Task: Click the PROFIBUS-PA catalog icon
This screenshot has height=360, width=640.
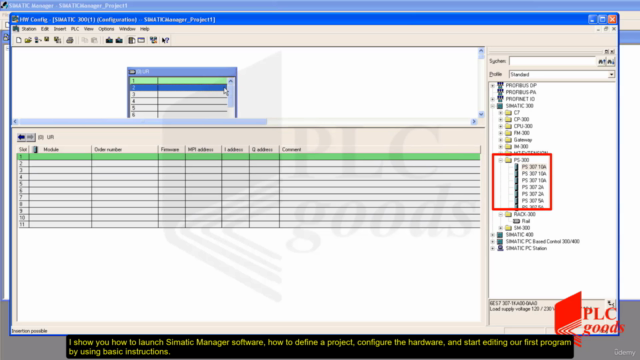Action: tap(500, 92)
